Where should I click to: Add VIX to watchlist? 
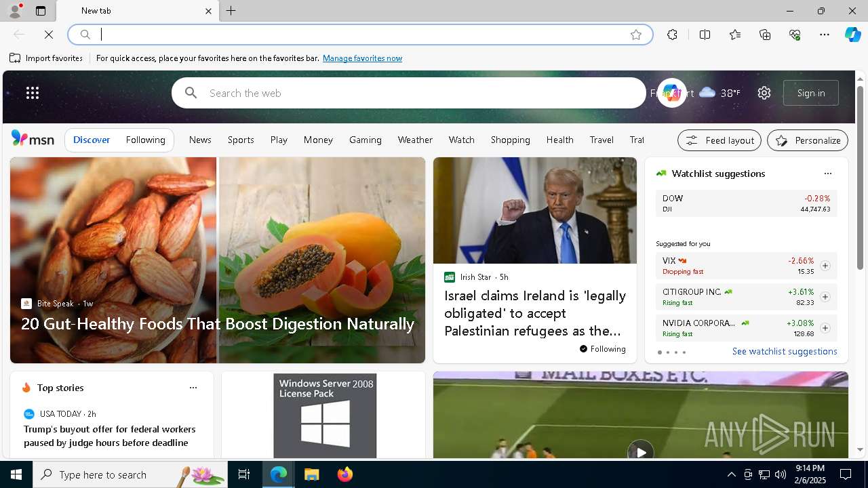(x=825, y=266)
